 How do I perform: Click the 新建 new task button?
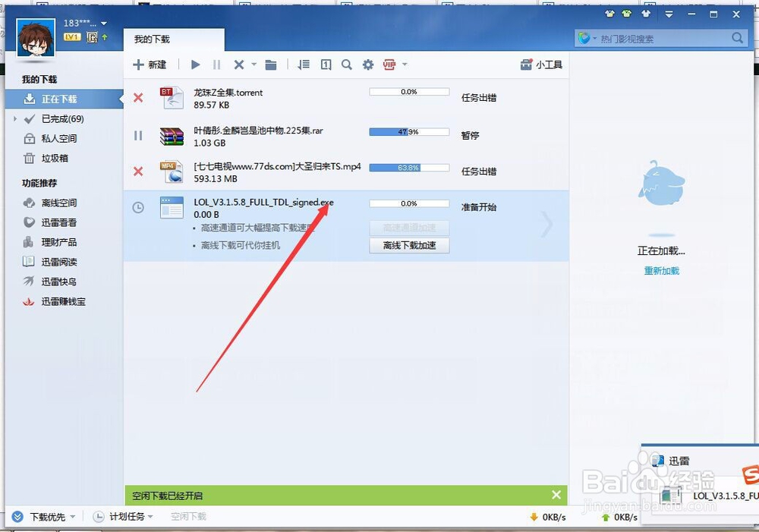click(x=150, y=65)
